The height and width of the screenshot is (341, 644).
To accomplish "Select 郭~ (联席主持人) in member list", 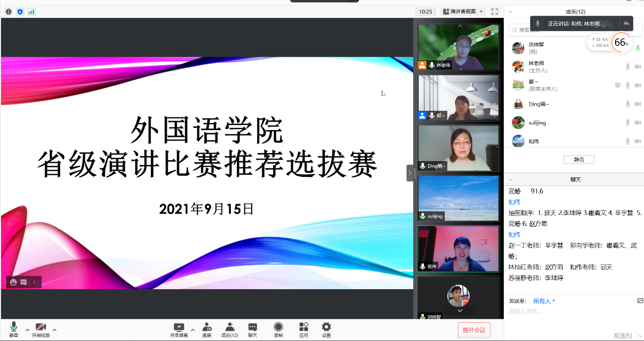I will tap(574, 85).
